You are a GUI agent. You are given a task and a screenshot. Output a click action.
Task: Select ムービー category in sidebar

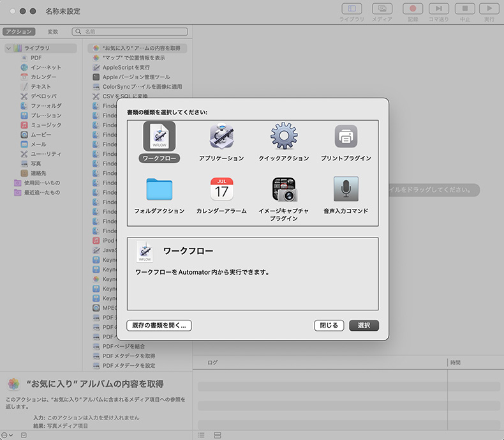(41, 135)
